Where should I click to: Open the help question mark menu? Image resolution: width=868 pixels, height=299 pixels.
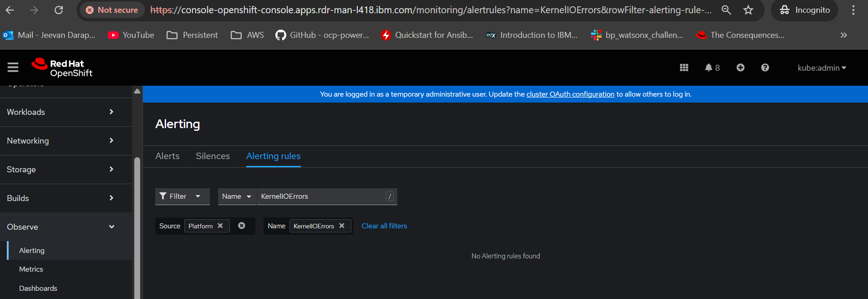click(x=765, y=67)
